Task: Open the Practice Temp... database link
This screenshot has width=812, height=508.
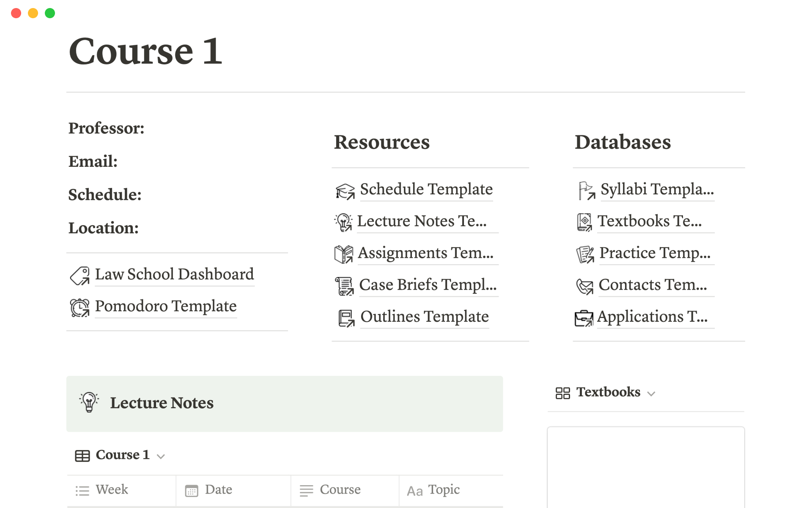Action: pos(655,253)
